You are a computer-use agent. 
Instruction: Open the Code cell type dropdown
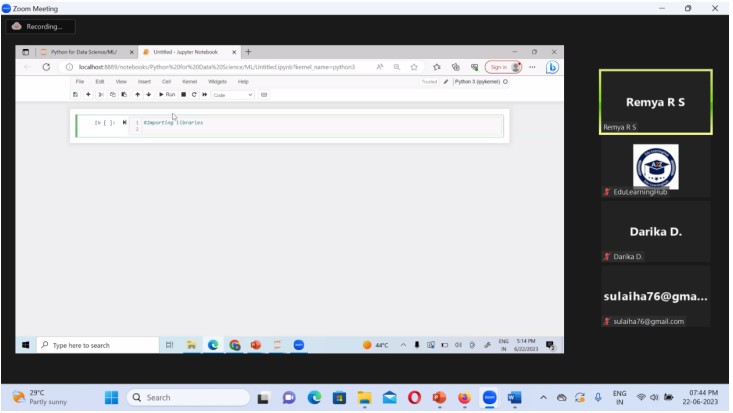(x=232, y=94)
